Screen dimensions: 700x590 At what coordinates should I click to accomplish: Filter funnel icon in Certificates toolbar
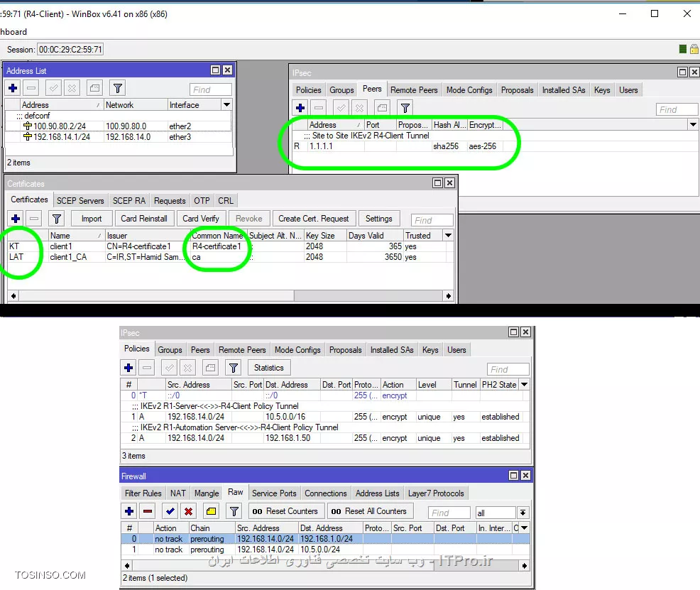(57, 219)
